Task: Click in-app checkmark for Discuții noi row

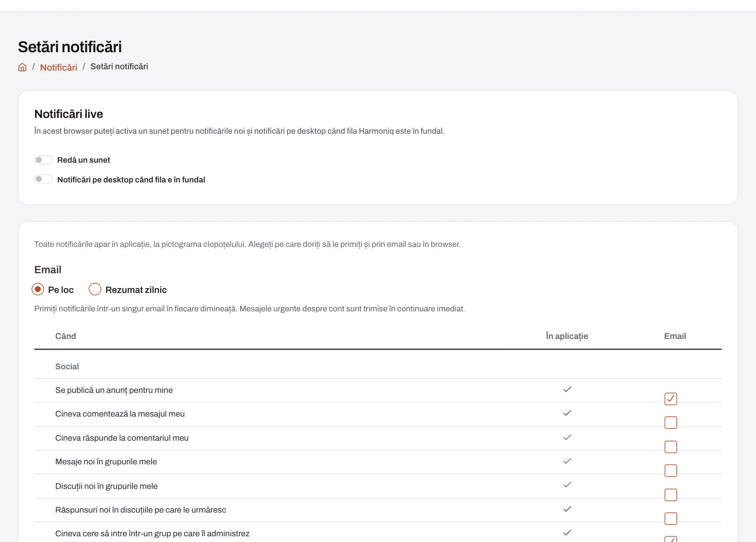Action: pos(567,485)
